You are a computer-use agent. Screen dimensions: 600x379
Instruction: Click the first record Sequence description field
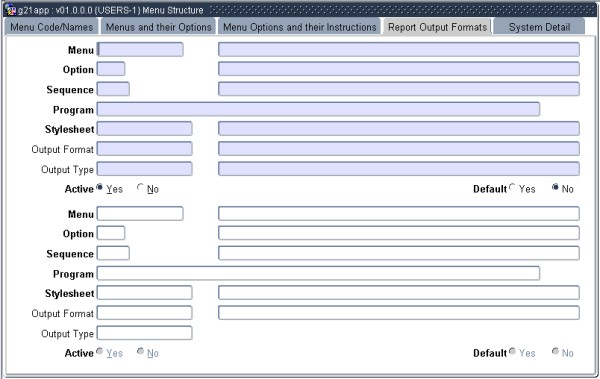click(399, 89)
